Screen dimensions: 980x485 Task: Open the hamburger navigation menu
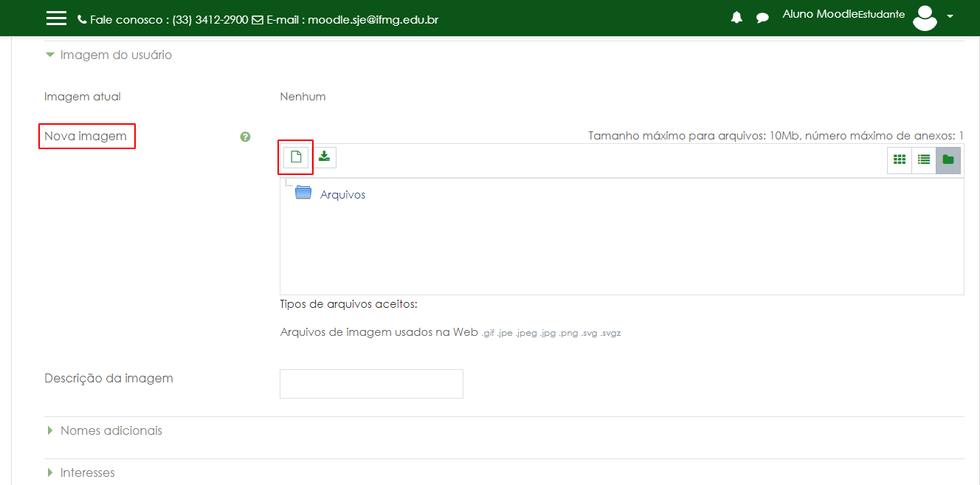click(56, 18)
